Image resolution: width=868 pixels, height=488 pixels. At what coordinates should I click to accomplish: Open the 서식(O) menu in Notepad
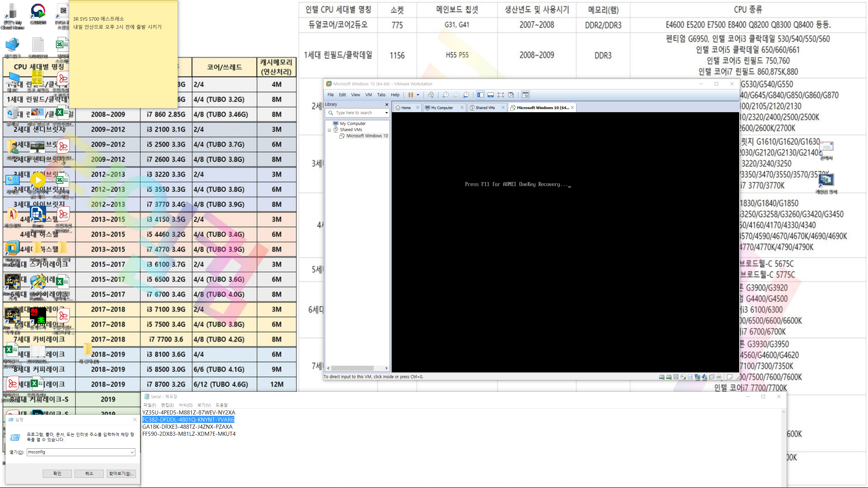click(185, 405)
